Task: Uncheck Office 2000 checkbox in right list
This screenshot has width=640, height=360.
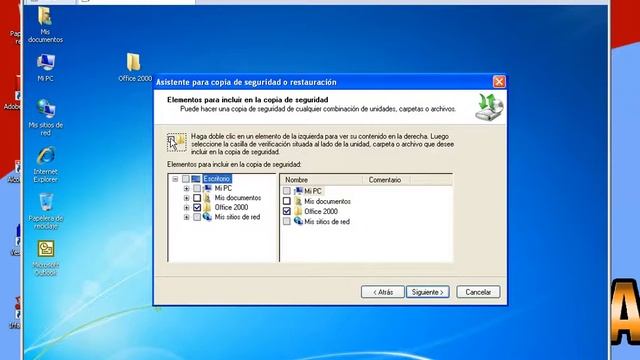Action: tap(287, 211)
